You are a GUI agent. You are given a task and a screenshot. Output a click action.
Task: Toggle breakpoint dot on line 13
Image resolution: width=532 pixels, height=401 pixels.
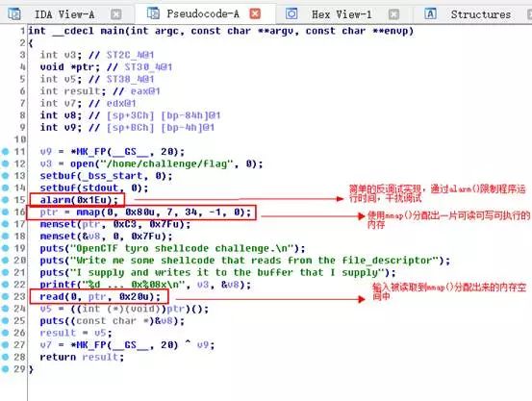click(x=5, y=176)
